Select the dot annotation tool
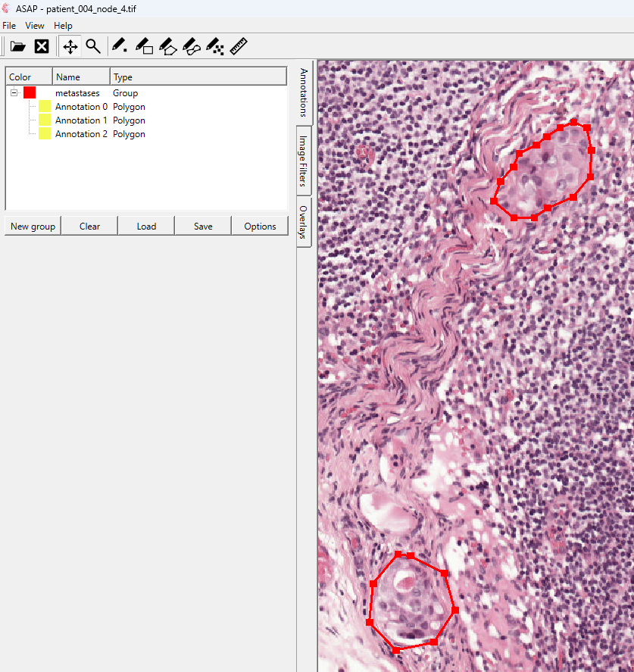The width and height of the screenshot is (634, 672). pos(120,47)
